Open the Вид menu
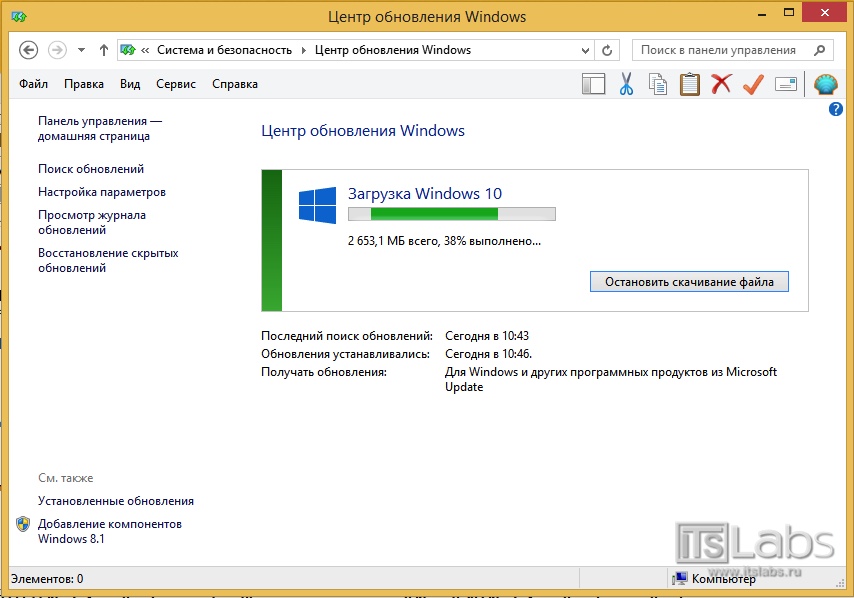This screenshot has width=854, height=598. (x=130, y=84)
